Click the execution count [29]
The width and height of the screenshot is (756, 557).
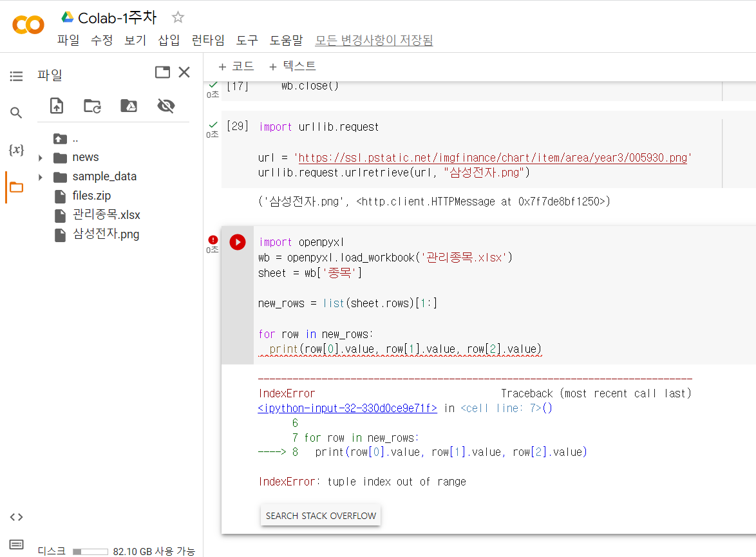click(238, 126)
